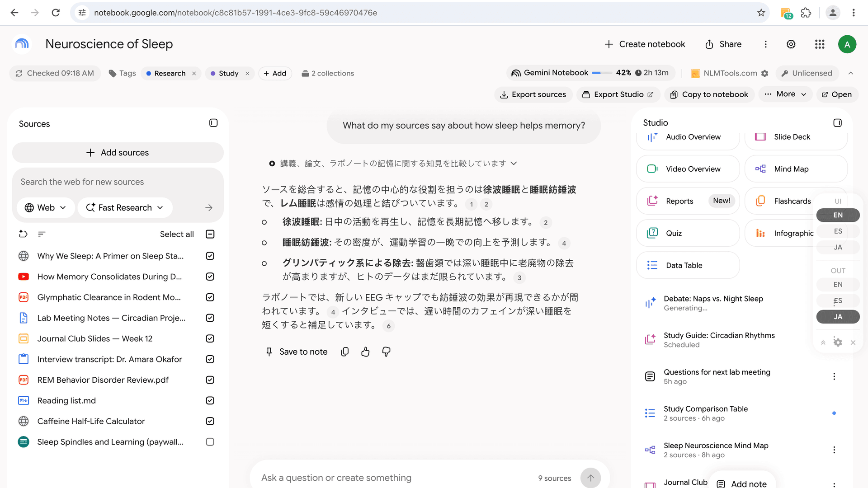Uncheck Why We Sleep source
The width and height of the screenshot is (868, 488).
pyautogui.click(x=210, y=256)
